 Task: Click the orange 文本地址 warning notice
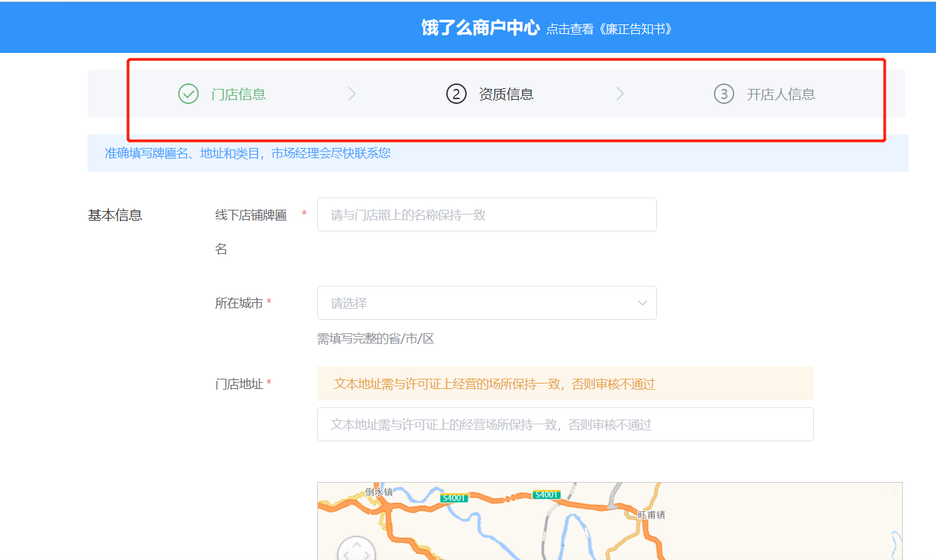click(x=565, y=384)
